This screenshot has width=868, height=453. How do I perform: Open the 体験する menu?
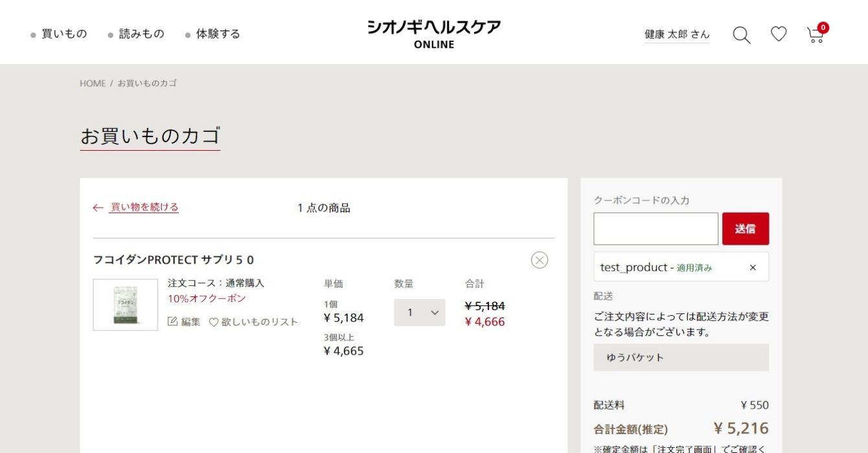coord(212,34)
